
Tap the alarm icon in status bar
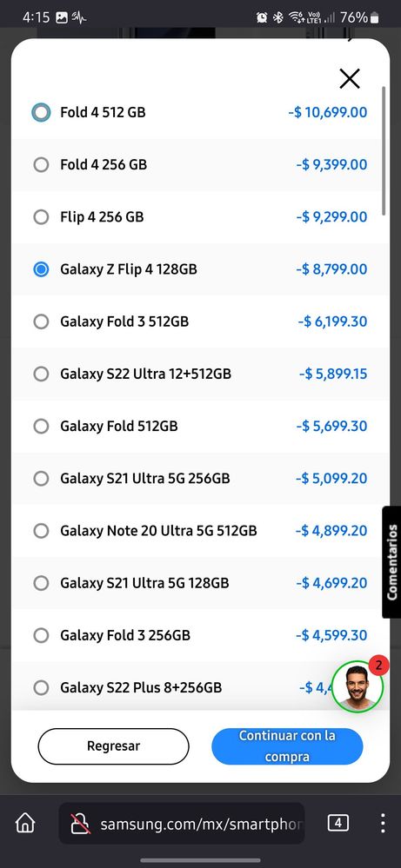(262, 17)
